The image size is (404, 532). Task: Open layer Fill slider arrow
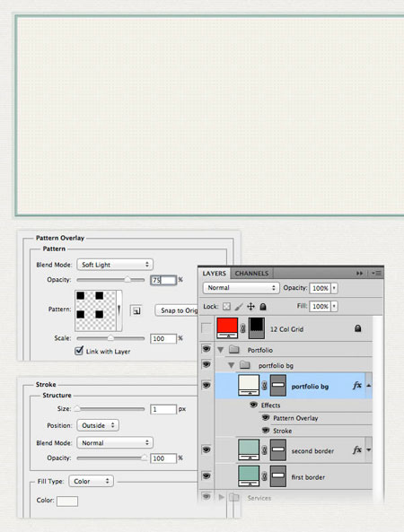[x=334, y=307]
